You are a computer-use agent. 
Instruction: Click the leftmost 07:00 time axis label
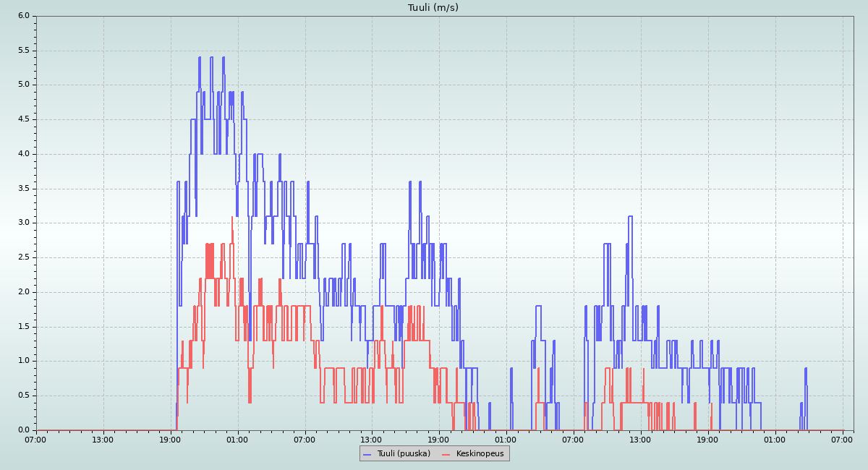click(x=36, y=439)
